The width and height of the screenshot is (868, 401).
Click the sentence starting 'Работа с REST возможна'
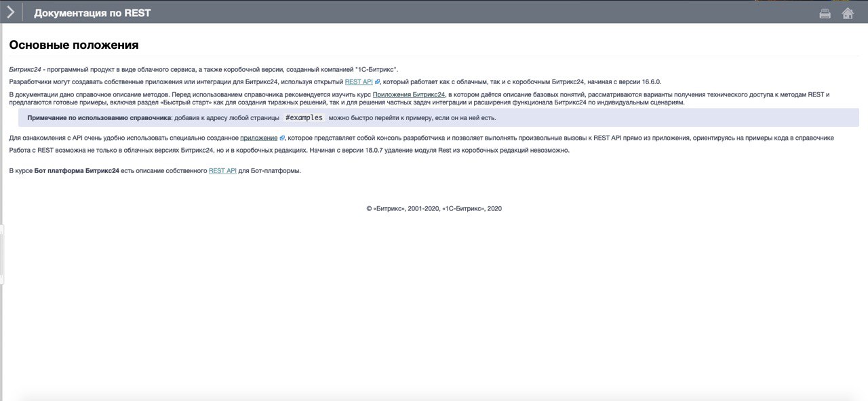click(x=159, y=151)
